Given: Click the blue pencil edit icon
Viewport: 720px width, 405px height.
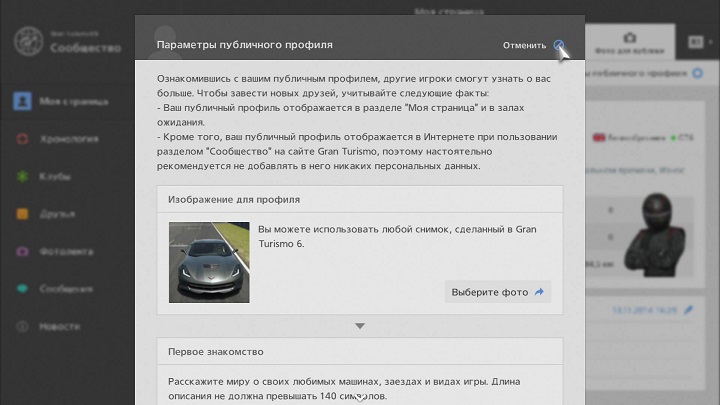Looking at the screenshot, I should [x=688, y=310].
